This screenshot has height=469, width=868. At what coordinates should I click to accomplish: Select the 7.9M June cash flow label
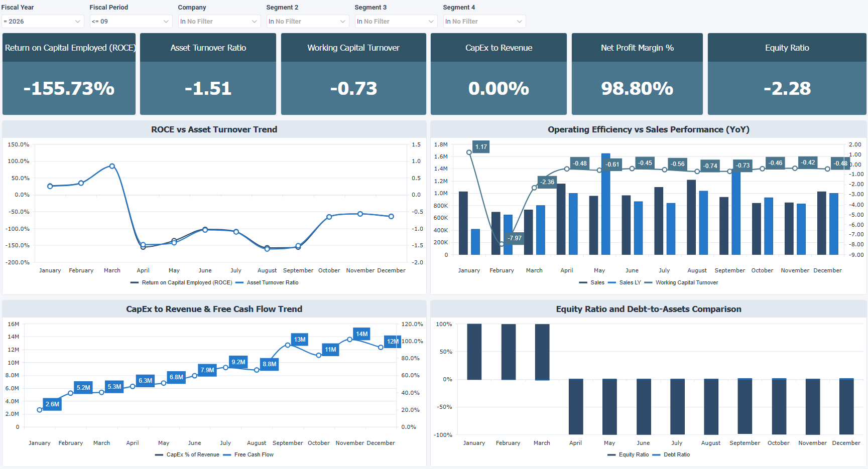(x=207, y=370)
